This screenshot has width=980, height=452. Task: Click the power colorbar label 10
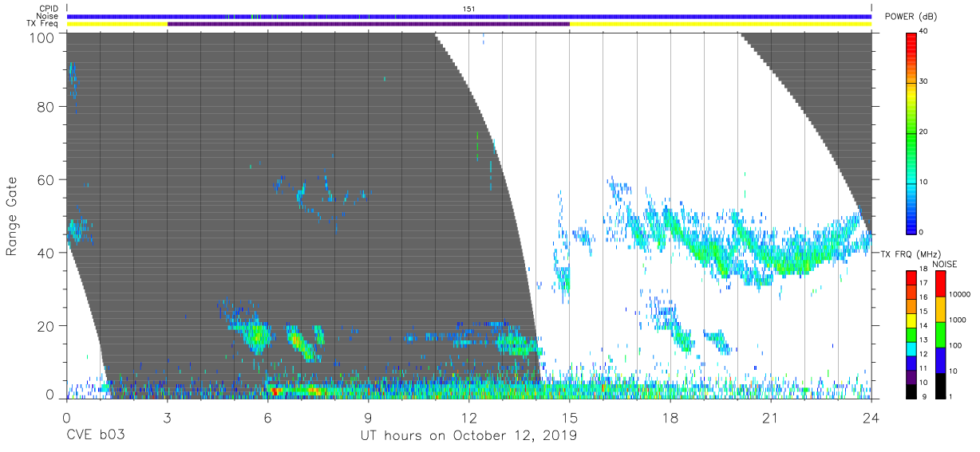(x=924, y=182)
